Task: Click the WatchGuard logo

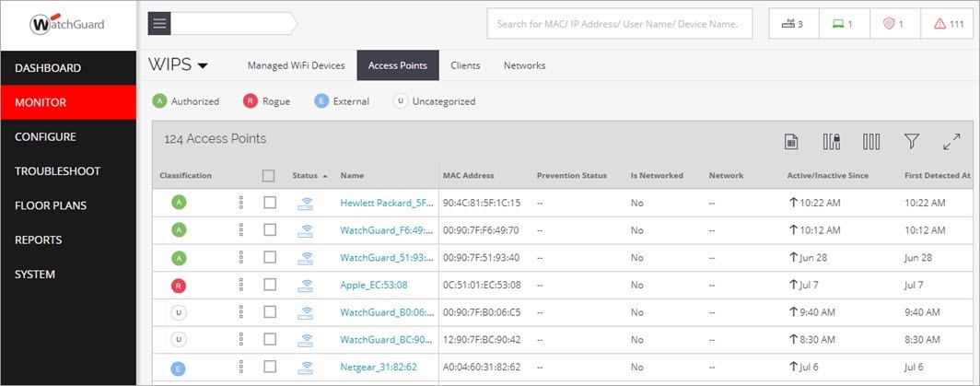Action: tap(67, 24)
